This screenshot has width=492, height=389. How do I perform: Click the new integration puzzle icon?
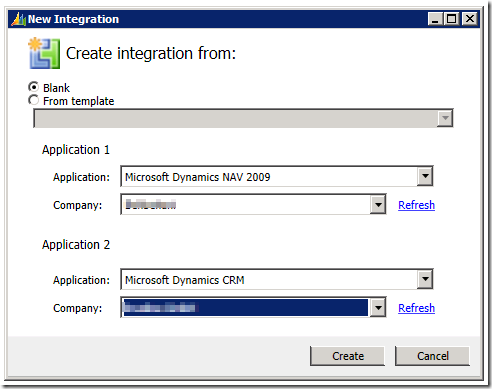point(44,53)
